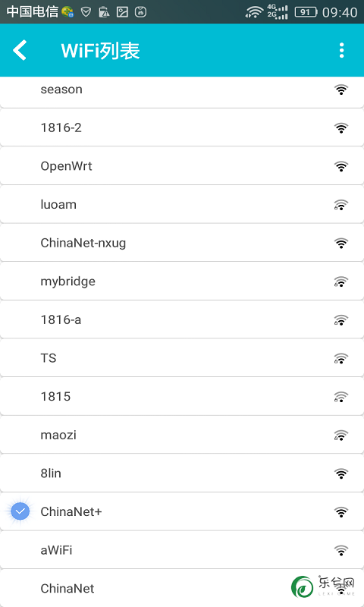The image size is (364, 607).
Task: Tap the 1815 network entry
Action: (x=182, y=396)
